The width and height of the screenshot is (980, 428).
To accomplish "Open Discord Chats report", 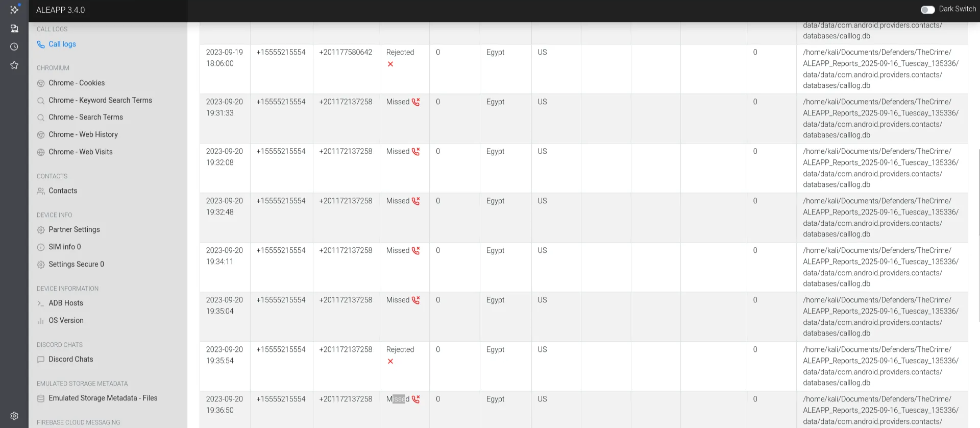I will (x=71, y=359).
